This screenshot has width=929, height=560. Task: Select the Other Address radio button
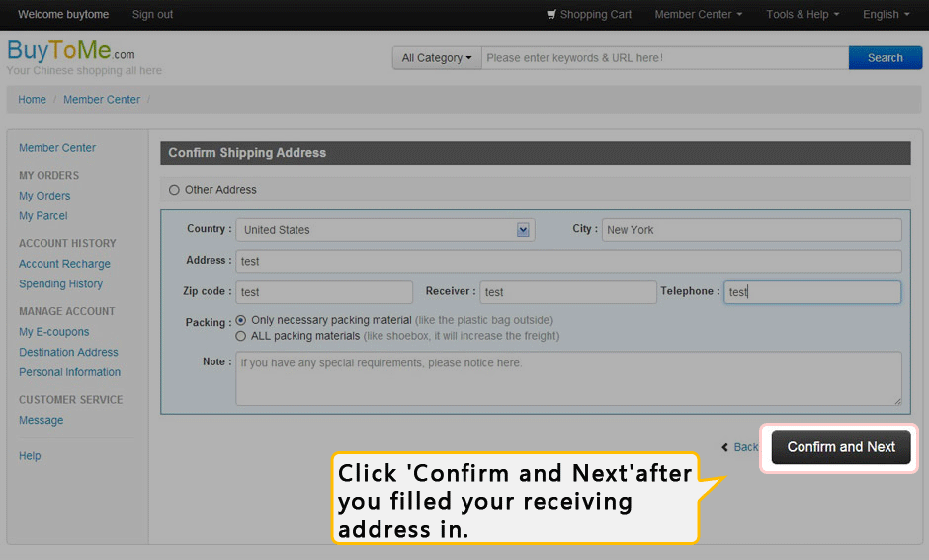click(175, 190)
